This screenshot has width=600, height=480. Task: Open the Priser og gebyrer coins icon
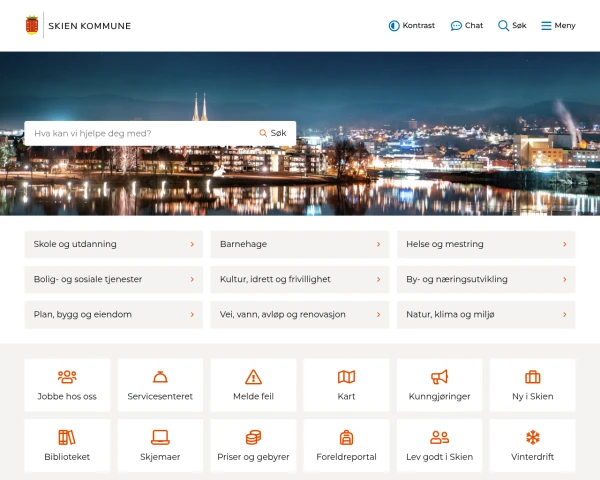[253, 437]
